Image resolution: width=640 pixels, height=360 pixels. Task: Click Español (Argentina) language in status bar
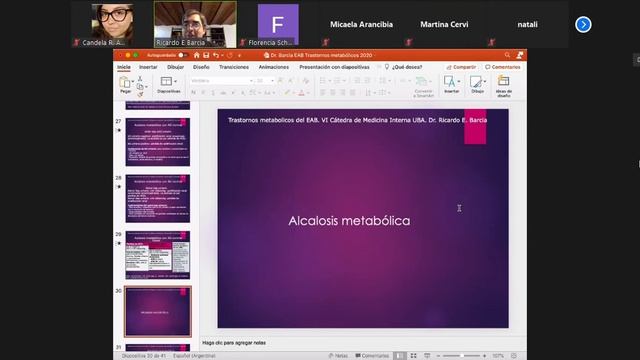(194, 356)
